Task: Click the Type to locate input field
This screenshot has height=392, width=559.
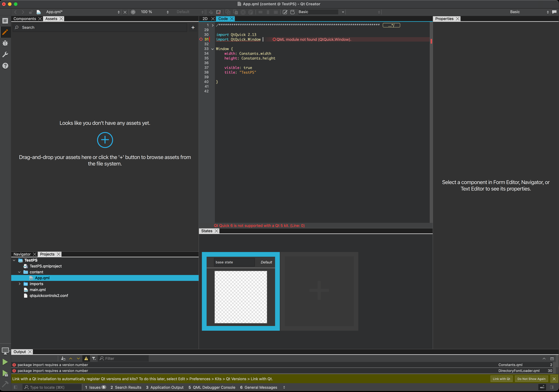Action: point(52,387)
